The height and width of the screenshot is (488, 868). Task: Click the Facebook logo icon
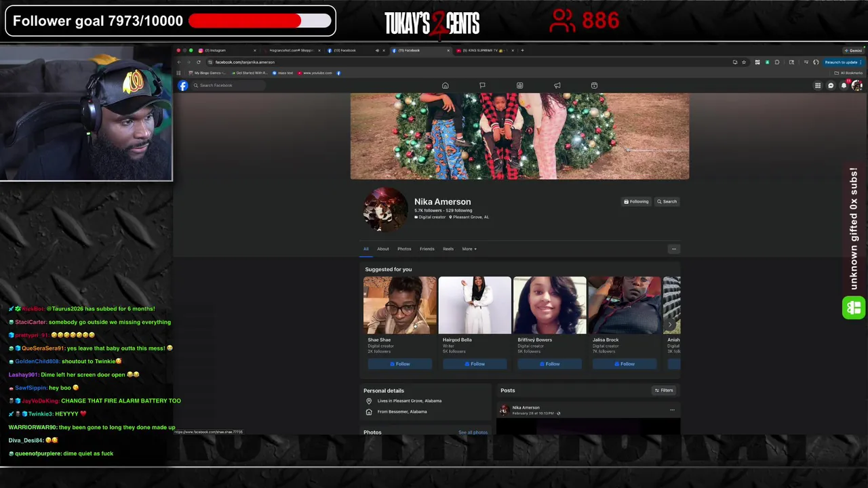pos(183,85)
